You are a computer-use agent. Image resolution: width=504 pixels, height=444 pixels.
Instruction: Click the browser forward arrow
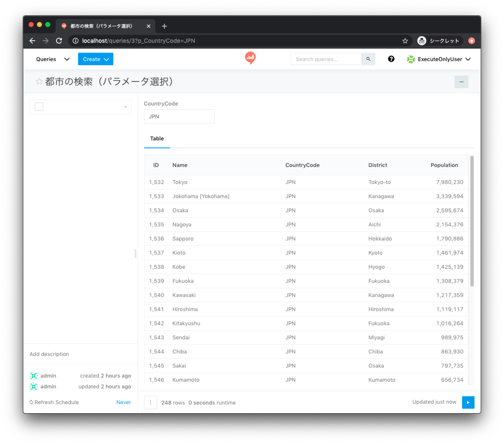(x=46, y=41)
